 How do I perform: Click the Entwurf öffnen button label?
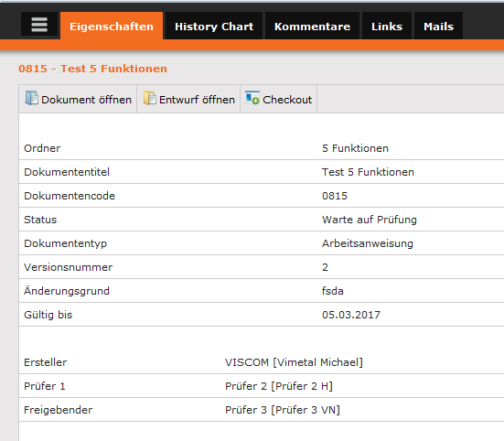click(x=197, y=100)
